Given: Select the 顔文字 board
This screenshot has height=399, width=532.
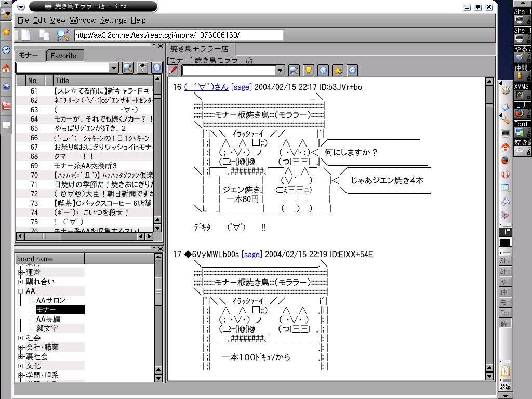Looking at the screenshot, I should point(47,328).
